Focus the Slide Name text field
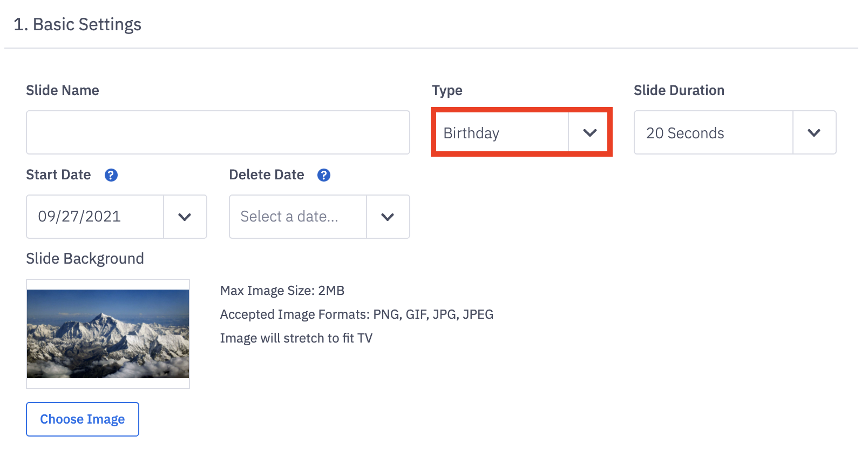Screen dimensions: 868x456 [218, 133]
